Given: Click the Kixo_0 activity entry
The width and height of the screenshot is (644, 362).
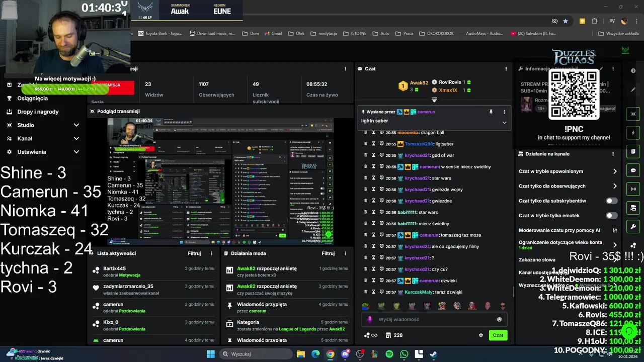Looking at the screenshot, I should 153,325.
